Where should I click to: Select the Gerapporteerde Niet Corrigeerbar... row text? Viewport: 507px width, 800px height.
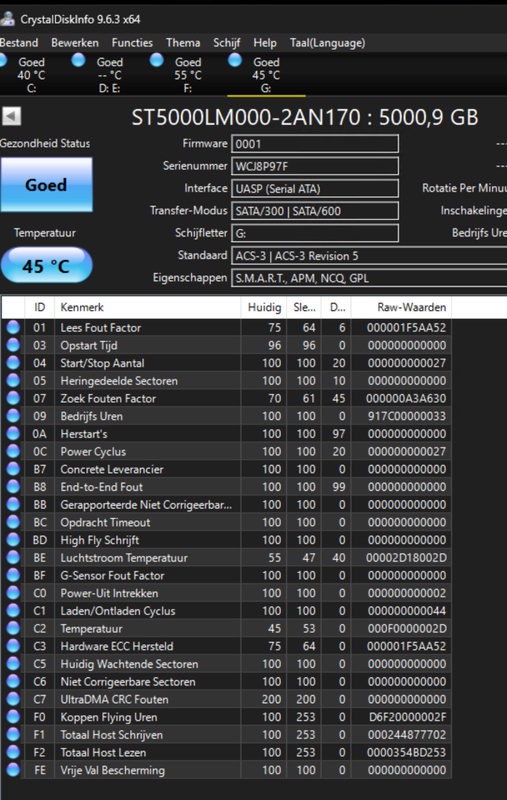(x=146, y=505)
